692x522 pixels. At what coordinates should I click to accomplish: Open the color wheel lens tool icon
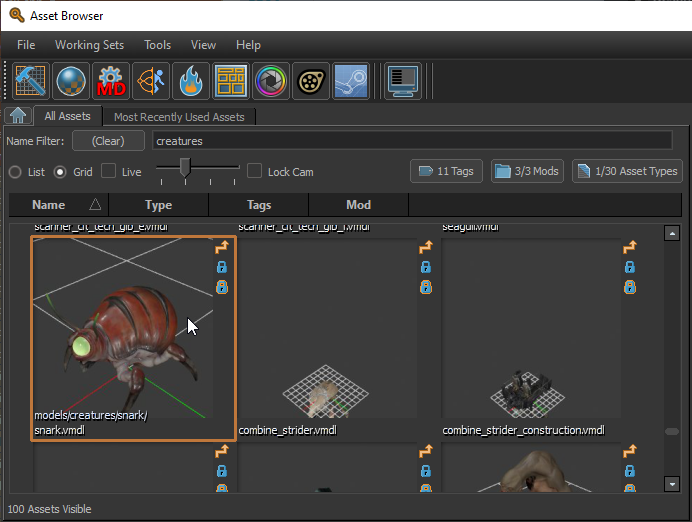pos(270,81)
